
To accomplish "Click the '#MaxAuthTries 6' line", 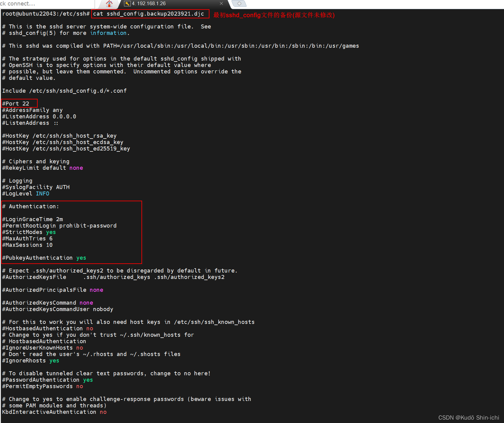I will 27,239.
